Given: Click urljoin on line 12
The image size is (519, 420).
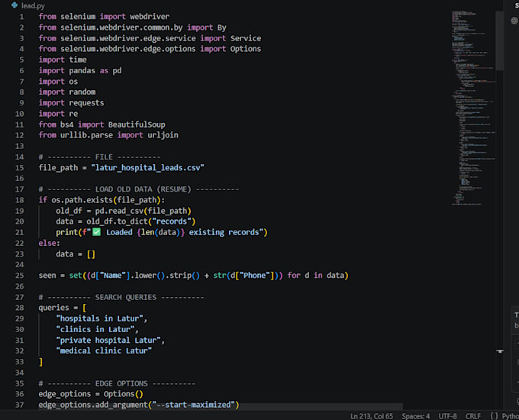Looking at the screenshot, I should [x=163, y=135].
